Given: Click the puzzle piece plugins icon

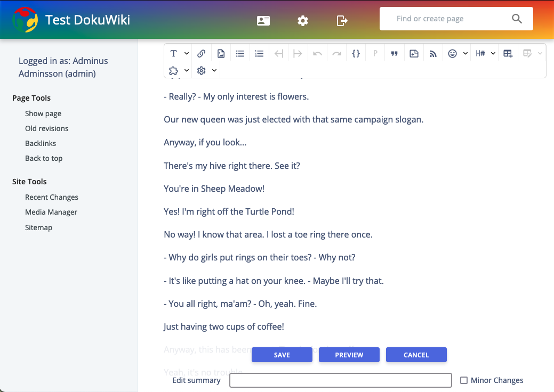Looking at the screenshot, I should [x=173, y=70].
